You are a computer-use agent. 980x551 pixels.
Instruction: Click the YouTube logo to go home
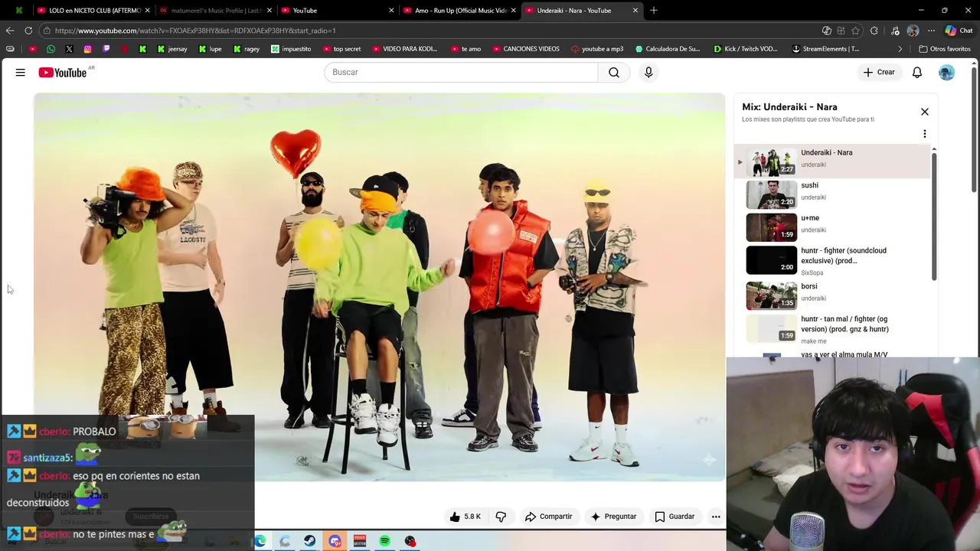tap(63, 72)
